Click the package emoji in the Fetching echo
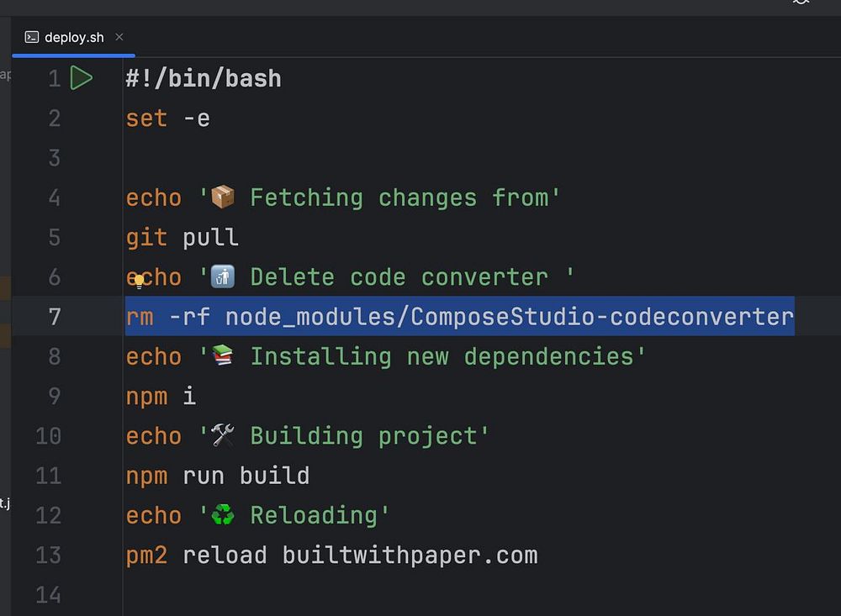 tap(223, 198)
